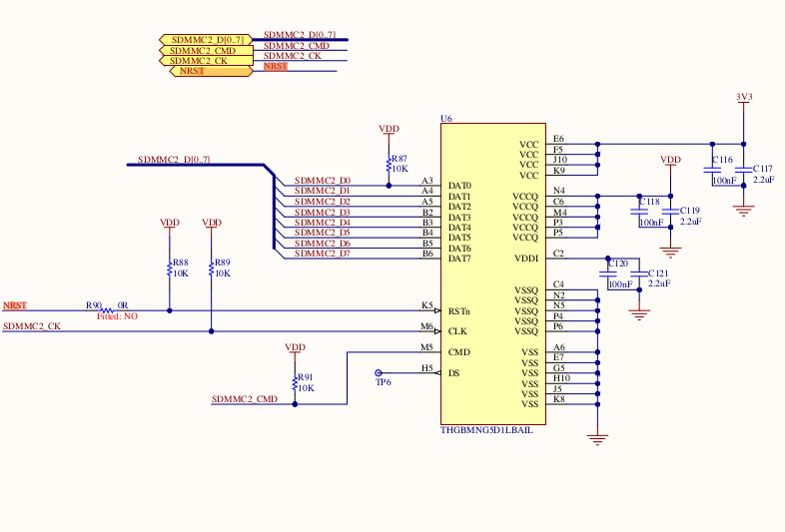Select pin number K8

(559, 399)
